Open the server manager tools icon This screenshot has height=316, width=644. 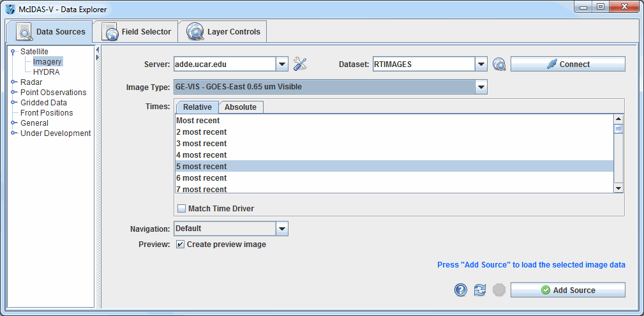(300, 64)
